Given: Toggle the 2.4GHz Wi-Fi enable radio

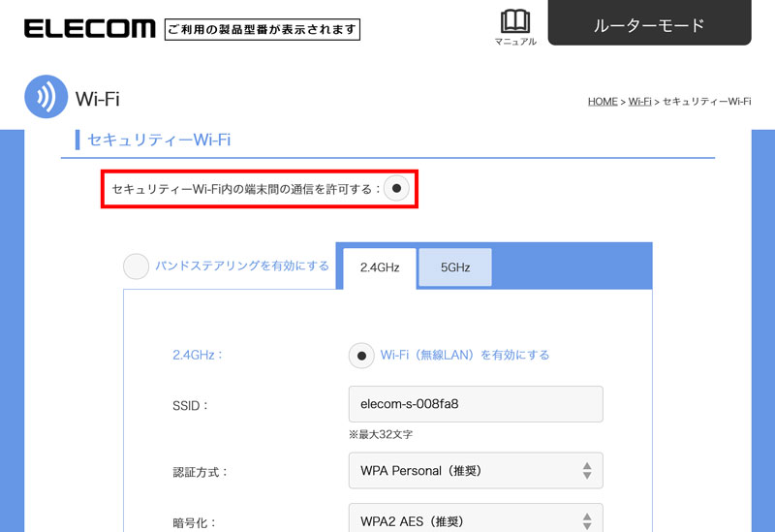Looking at the screenshot, I should (361, 356).
